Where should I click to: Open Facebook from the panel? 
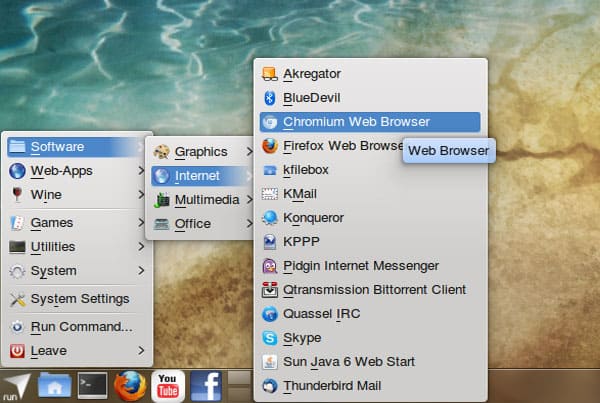pyautogui.click(x=206, y=386)
